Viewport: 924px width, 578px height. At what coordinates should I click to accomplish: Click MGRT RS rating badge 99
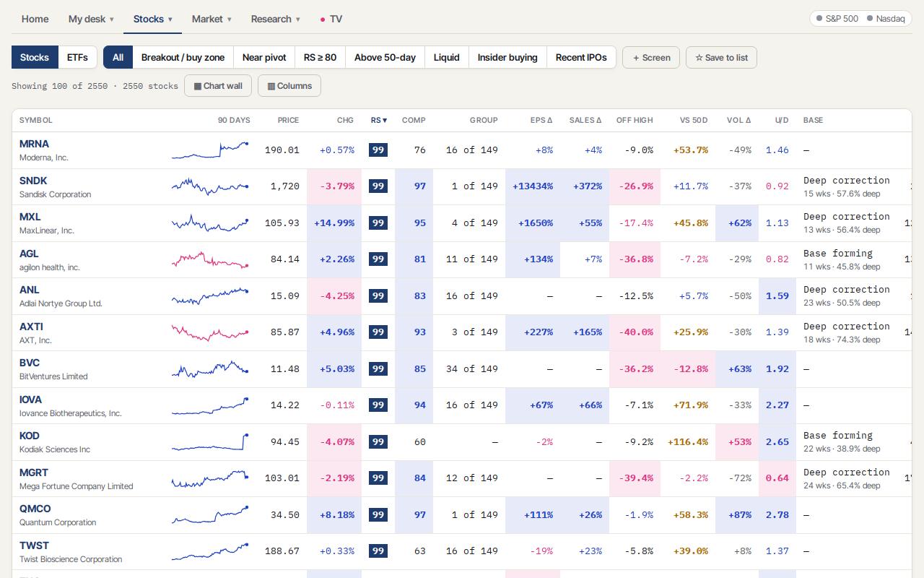(x=378, y=478)
